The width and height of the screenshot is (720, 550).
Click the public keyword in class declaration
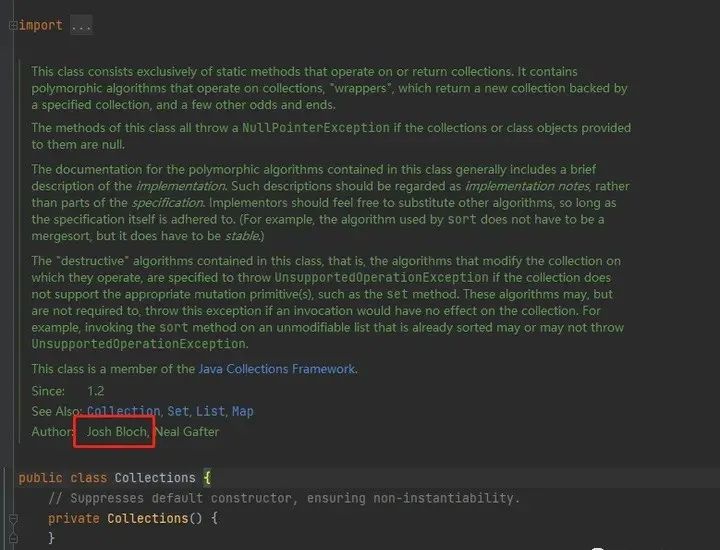(x=40, y=478)
